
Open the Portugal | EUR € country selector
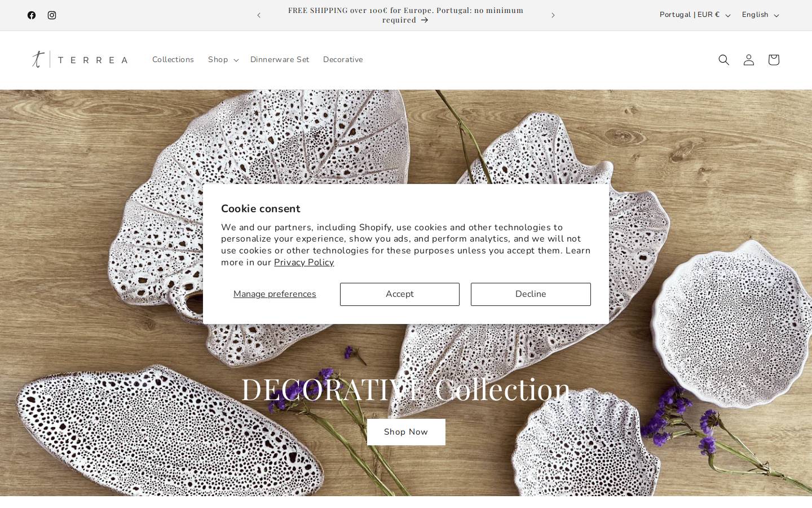695,15
